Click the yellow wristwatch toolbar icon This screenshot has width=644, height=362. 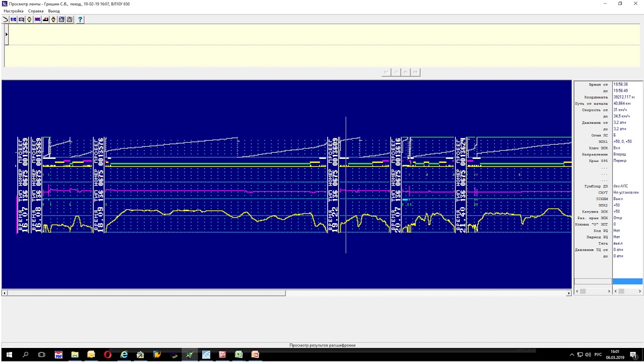[30, 20]
